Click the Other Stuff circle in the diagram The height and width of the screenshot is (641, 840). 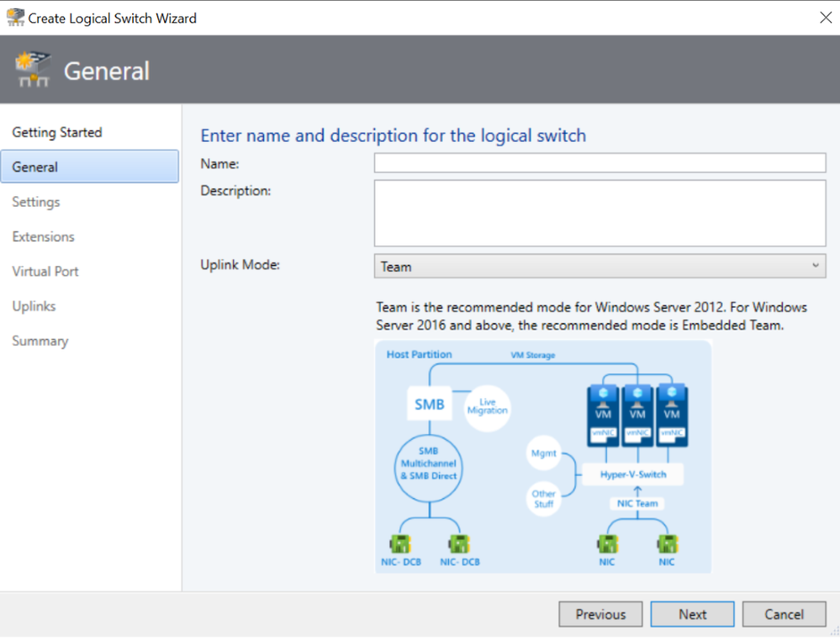(544, 499)
